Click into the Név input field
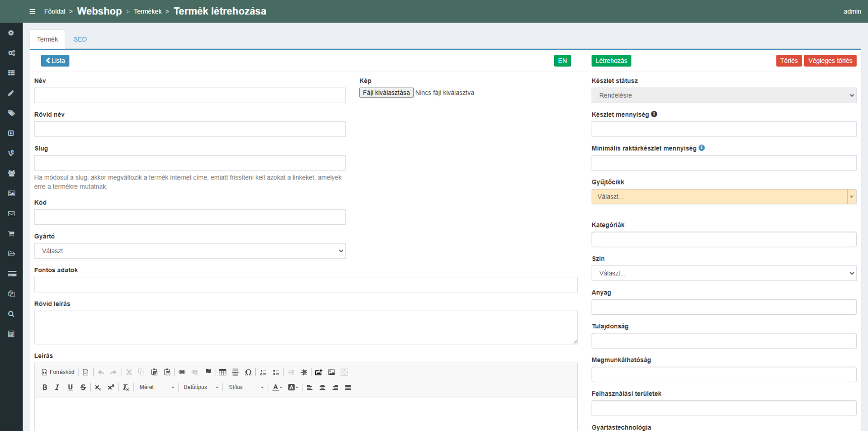Viewport: 868px width, 431px height. click(x=189, y=95)
